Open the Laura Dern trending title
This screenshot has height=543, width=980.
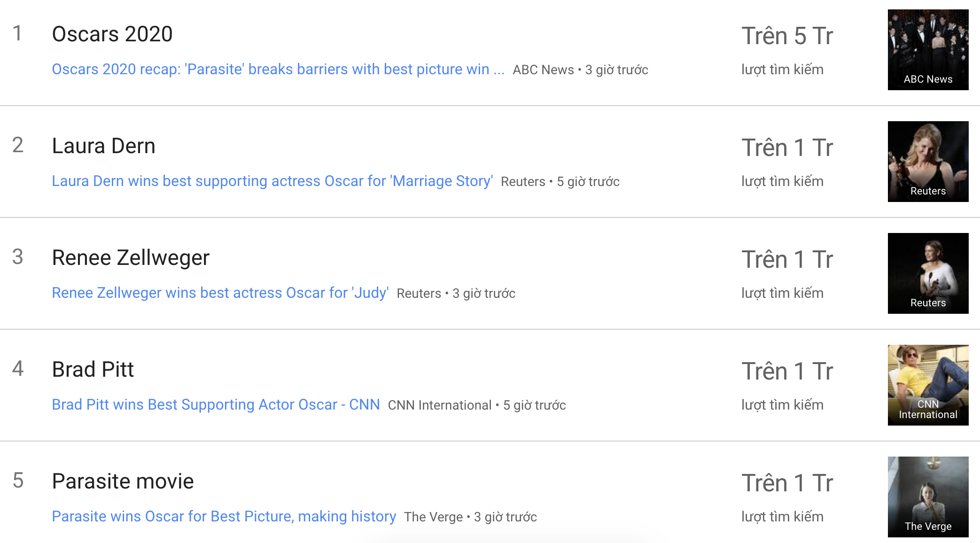tap(103, 146)
